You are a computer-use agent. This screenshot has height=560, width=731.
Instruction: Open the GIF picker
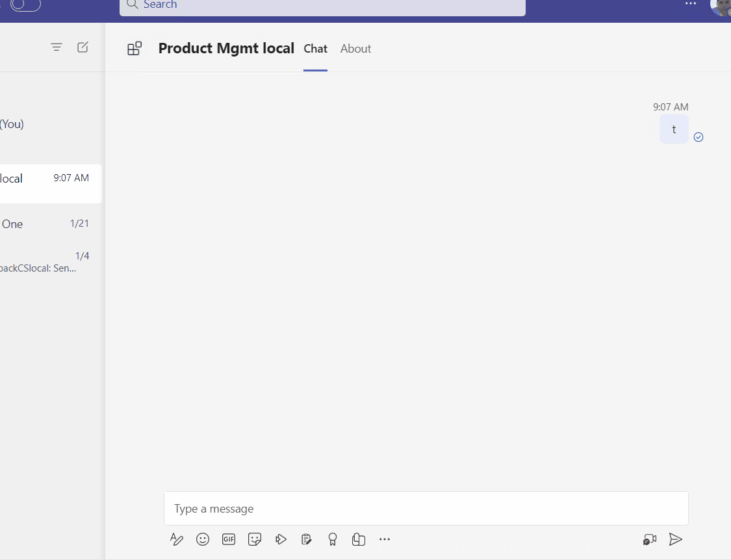click(229, 539)
